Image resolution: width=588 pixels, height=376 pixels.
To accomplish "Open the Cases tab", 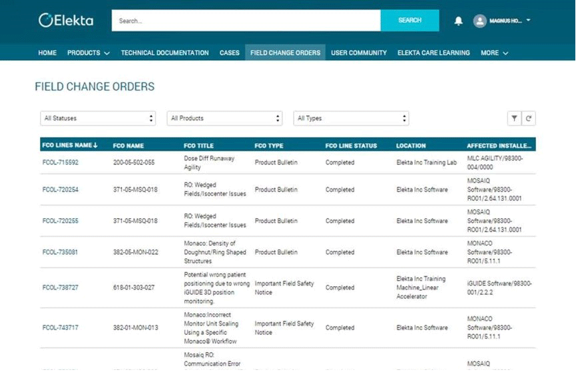I will tap(230, 53).
